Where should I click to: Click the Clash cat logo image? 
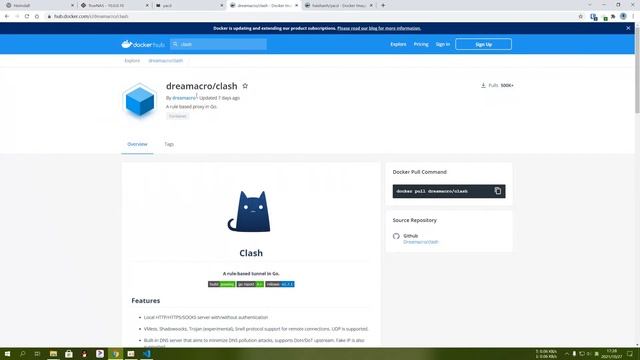pyautogui.click(x=249, y=211)
